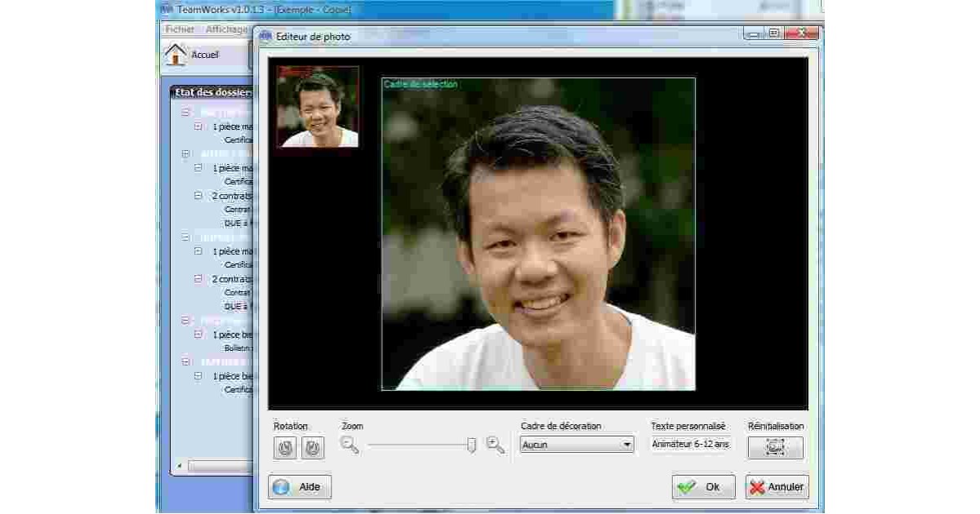Click the zoom in magnifier icon
980x514 pixels.
(495, 445)
